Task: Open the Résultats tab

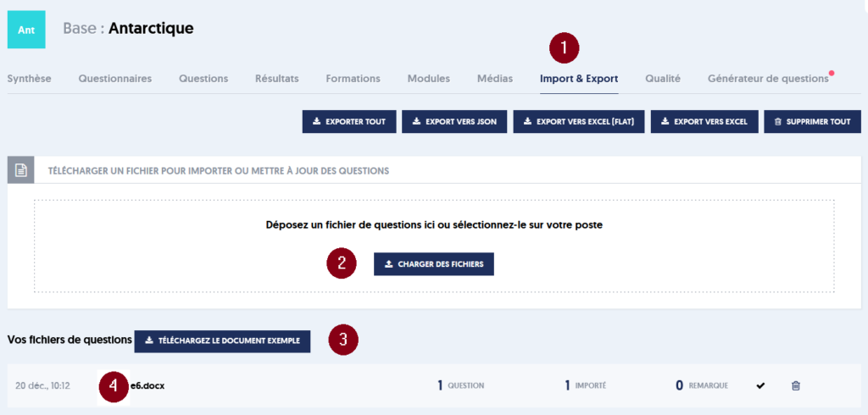Action: pos(277,79)
